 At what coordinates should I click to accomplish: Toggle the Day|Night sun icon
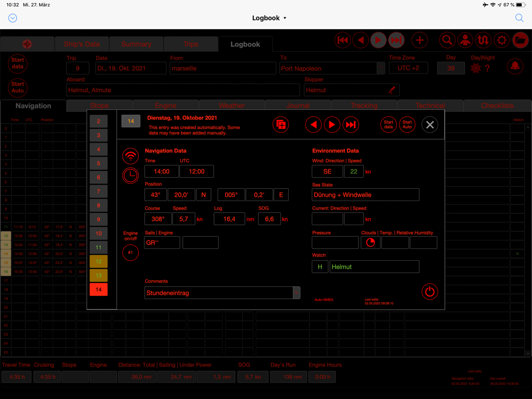475,68
